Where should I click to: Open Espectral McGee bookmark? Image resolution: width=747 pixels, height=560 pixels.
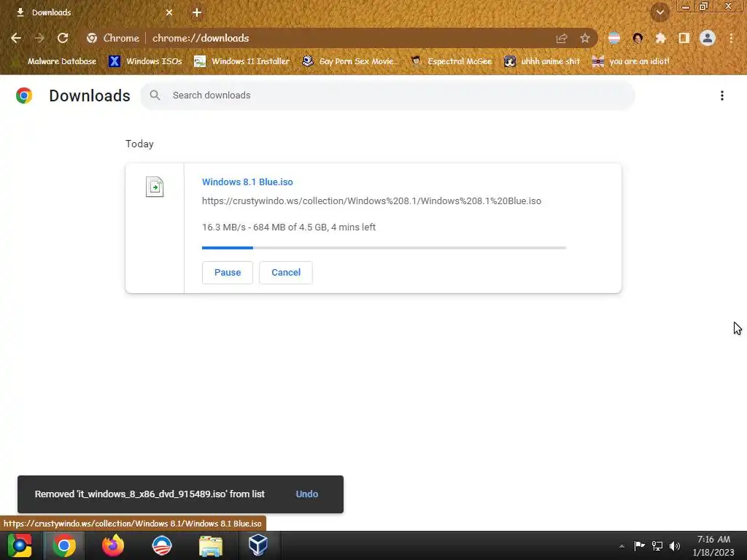(451, 61)
